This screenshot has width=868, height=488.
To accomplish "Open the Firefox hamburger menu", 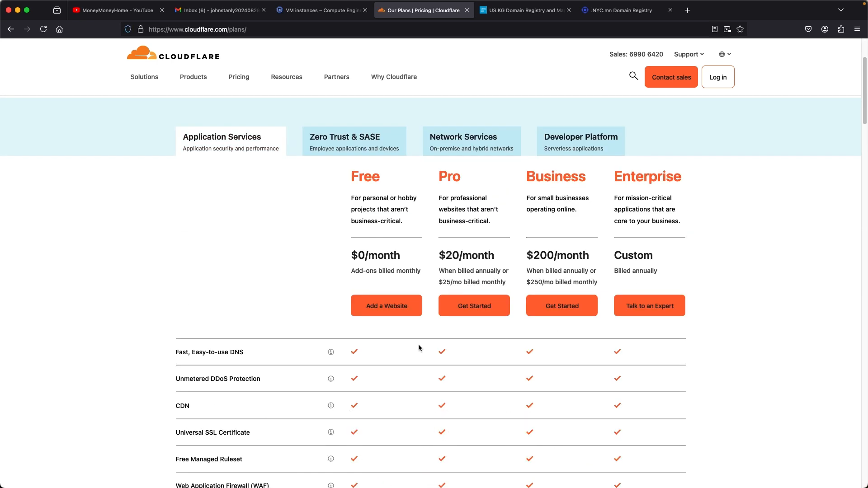I will [857, 29].
